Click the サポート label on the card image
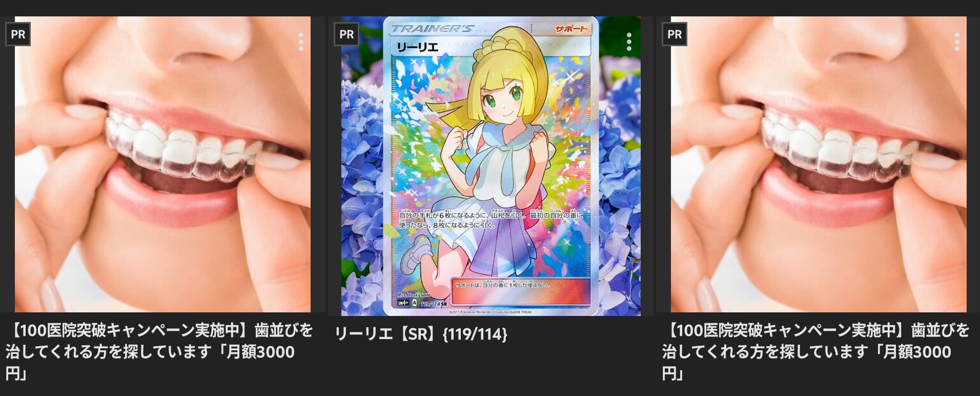 tap(570, 29)
